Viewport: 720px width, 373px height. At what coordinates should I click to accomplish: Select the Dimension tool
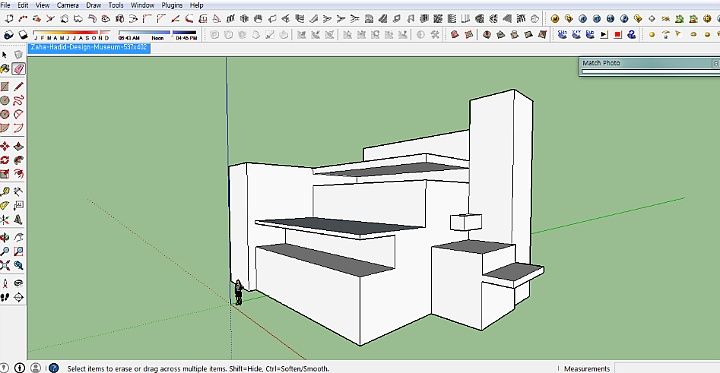pos(18,192)
